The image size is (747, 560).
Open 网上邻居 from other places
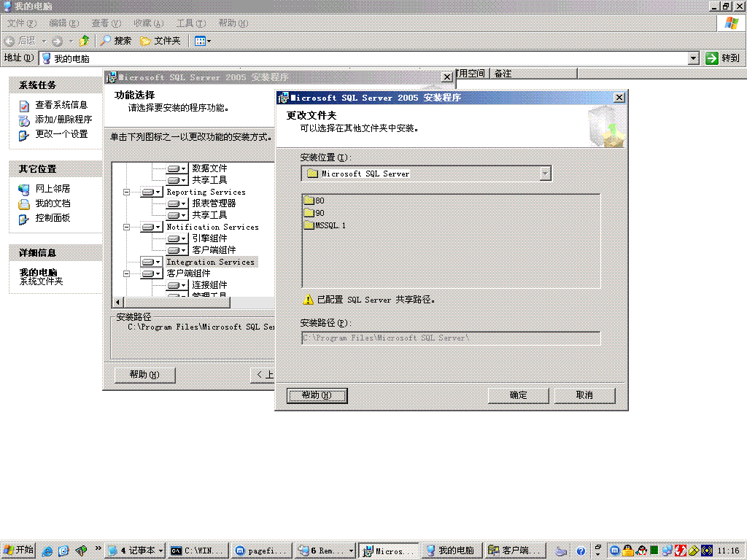(x=53, y=189)
